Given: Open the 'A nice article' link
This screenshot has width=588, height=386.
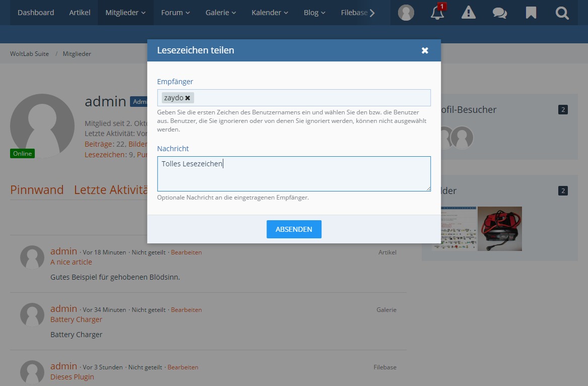Looking at the screenshot, I should (x=71, y=262).
